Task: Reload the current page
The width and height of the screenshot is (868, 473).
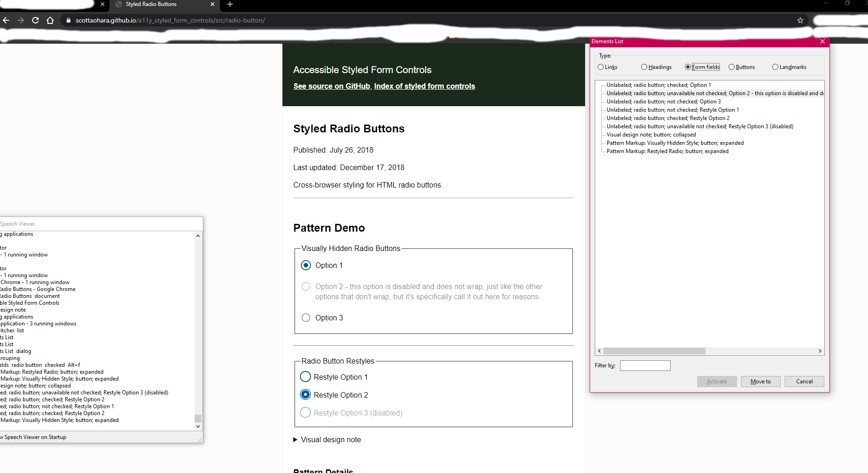Action: 35,20
